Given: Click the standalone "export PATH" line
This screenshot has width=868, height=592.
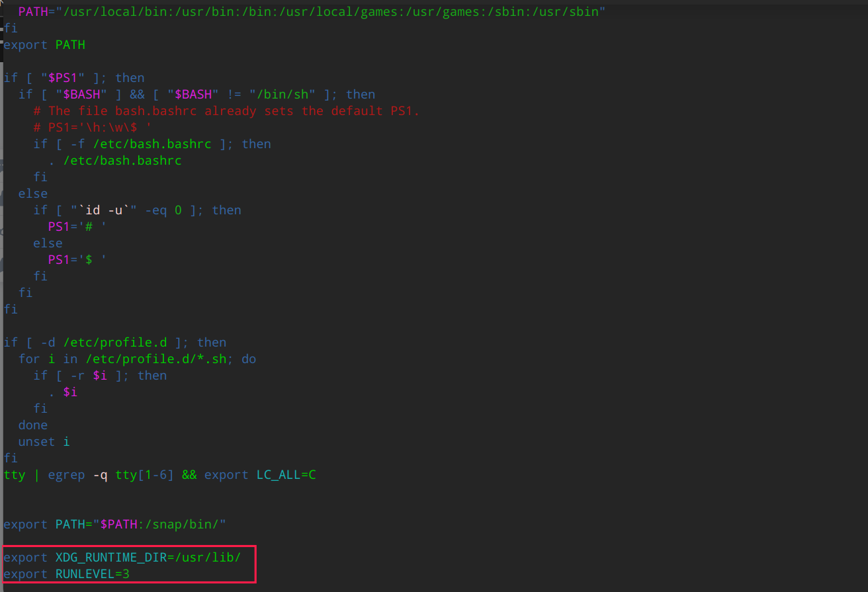Looking at the screenshot, I should coord(44,45).
